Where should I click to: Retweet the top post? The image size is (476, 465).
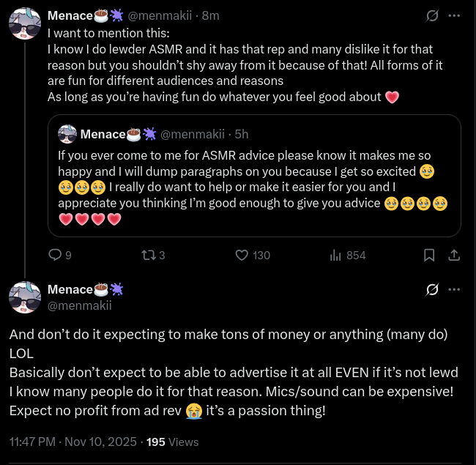pyautogui.click(x=147, y=255)
